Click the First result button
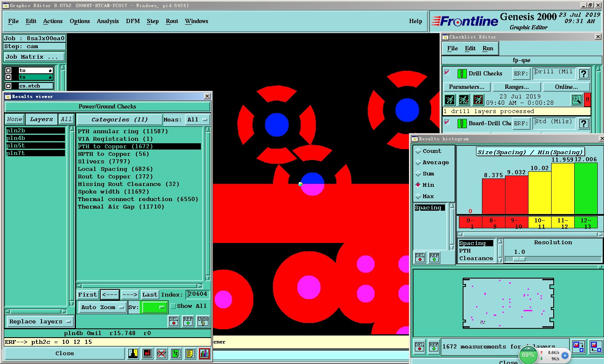This screenshot has height=364, width=604. click(88, 295)
